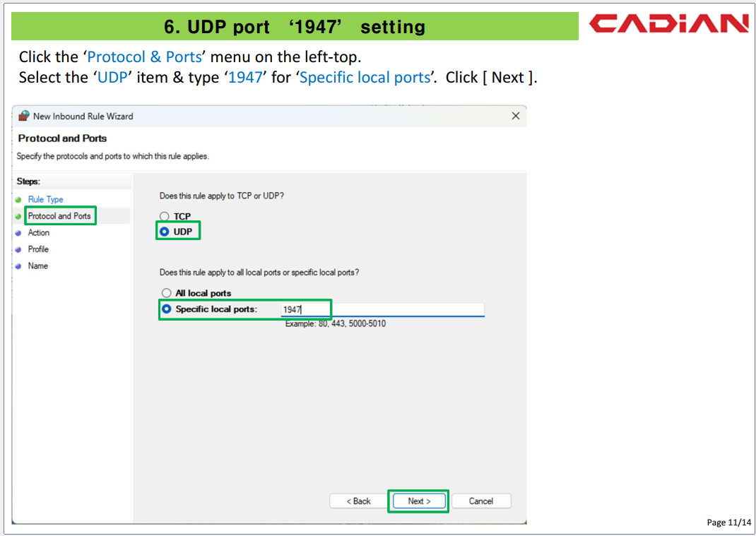The width and height of the screenshot is (756, 536).
Task: Go to the Action step
Action: [x=39, y=233]
